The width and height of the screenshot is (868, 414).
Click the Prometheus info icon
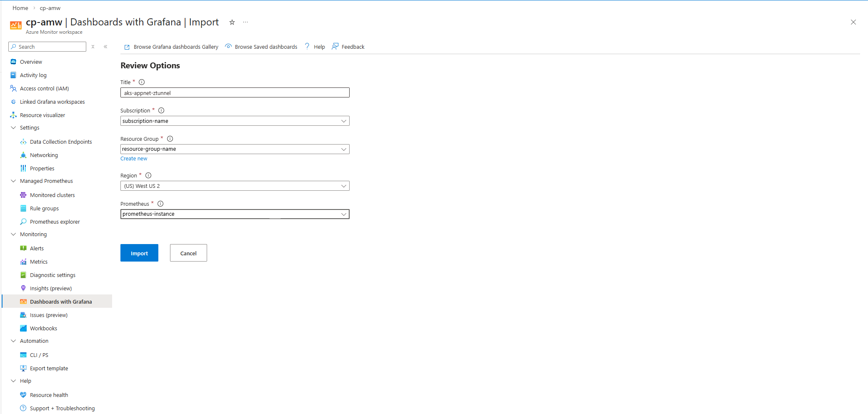coord(160,204)
